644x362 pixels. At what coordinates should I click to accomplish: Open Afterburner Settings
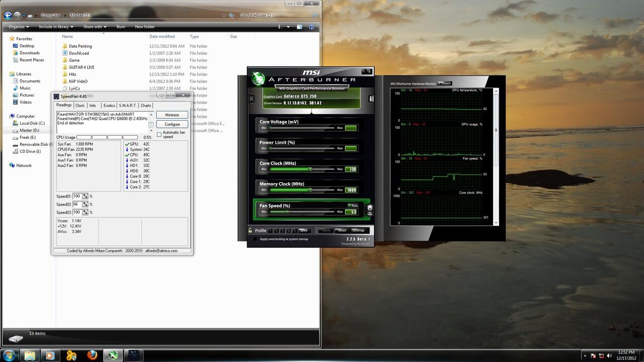358,230
